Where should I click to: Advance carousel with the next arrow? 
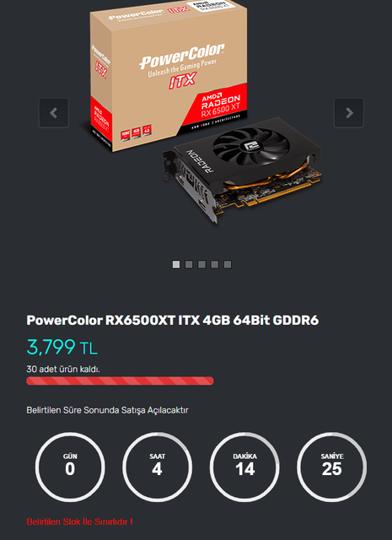click(349, 113)
